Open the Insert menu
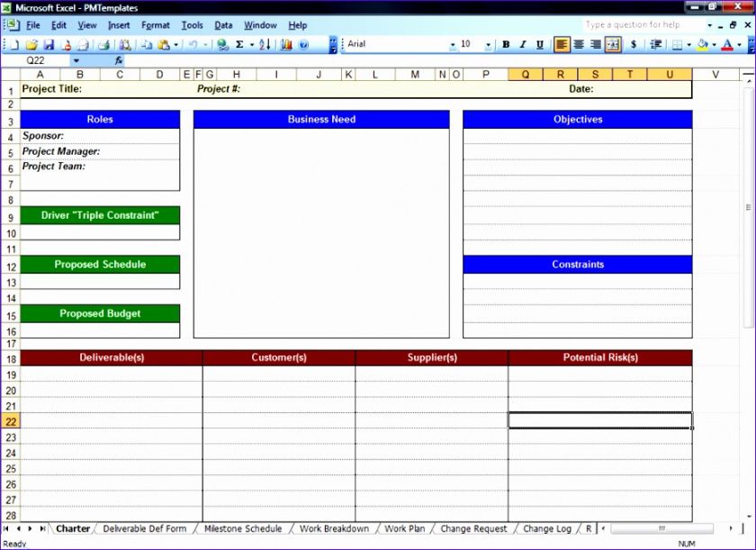 pos(119,25)
